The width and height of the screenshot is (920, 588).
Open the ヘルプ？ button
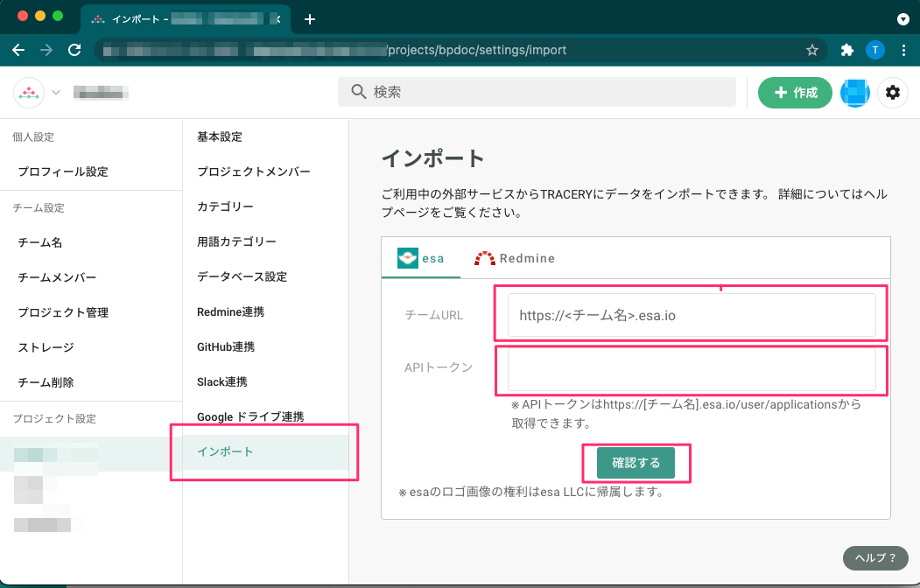(874, 557)
